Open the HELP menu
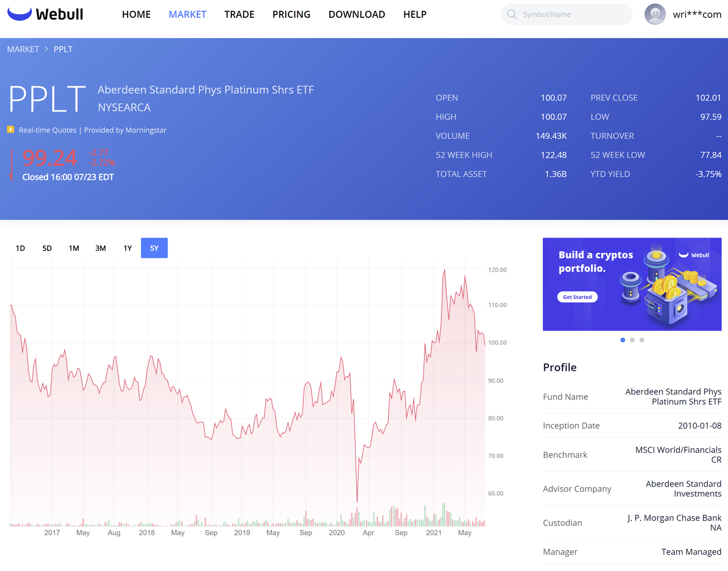 click(415, 15)
